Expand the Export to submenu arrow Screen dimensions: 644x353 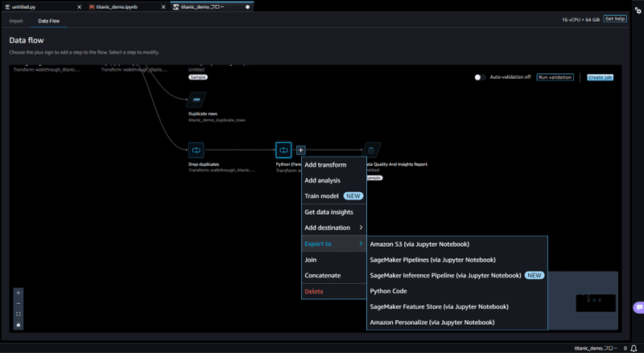click(x=361, y=244)
